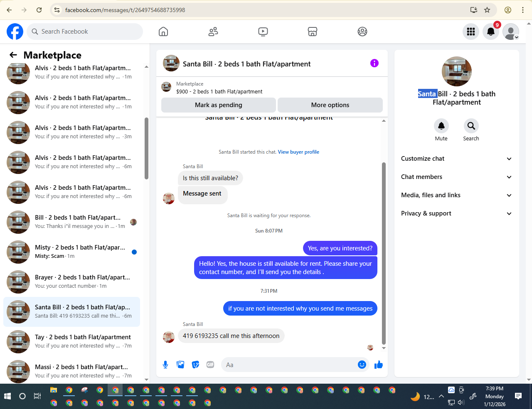Viewport: 532px width, 409px height.
Task: Open Windows Task View button
Action: click(x=37, y=396)
